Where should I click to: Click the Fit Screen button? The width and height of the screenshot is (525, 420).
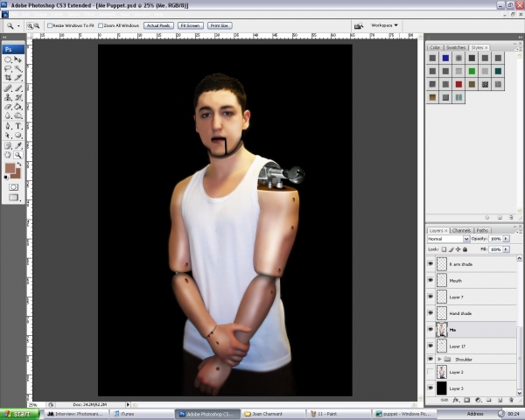point(190,25)
